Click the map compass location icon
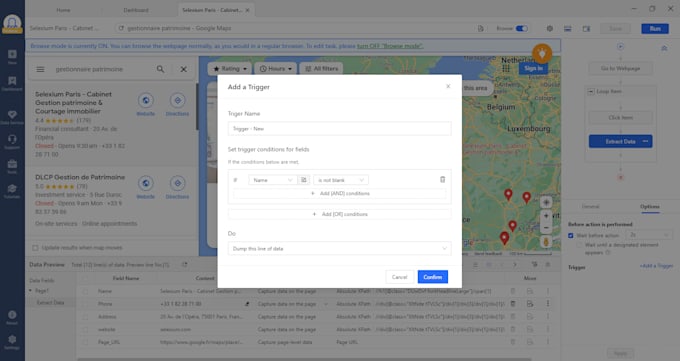 [546, 202]
